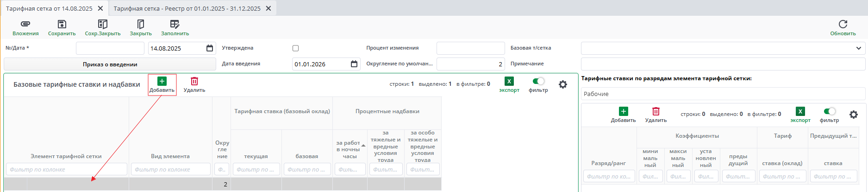Click the Процент изменения input field
The height and width of the screenshot is (192, 868).
pos(470,48)
